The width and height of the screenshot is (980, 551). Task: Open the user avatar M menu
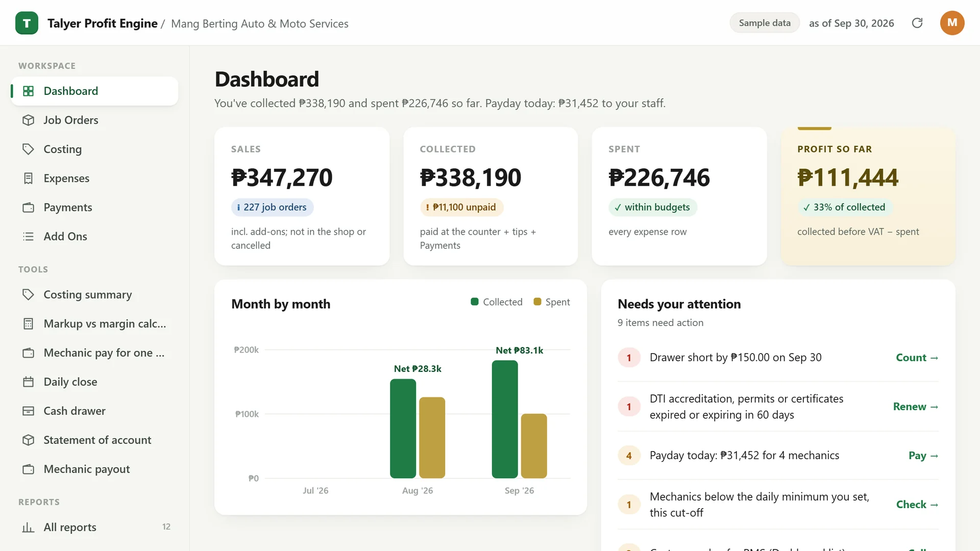(x=952, y=23)
